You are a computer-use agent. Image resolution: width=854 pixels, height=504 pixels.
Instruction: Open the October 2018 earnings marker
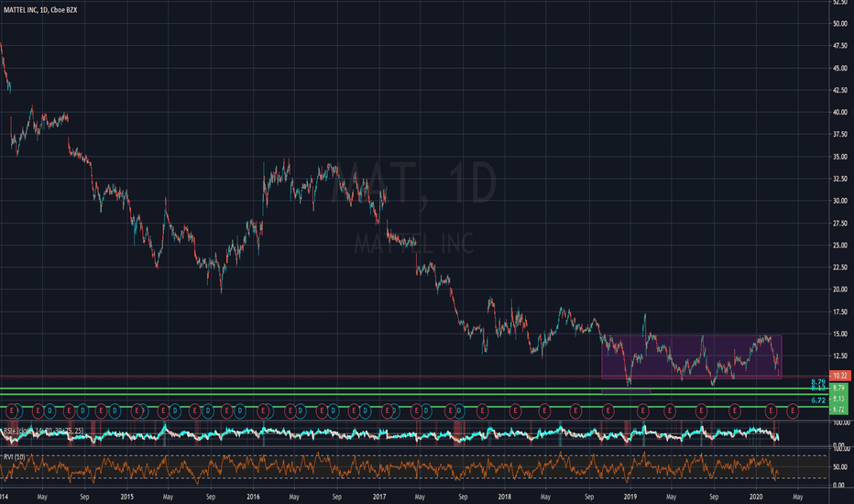tap(608, 411)
